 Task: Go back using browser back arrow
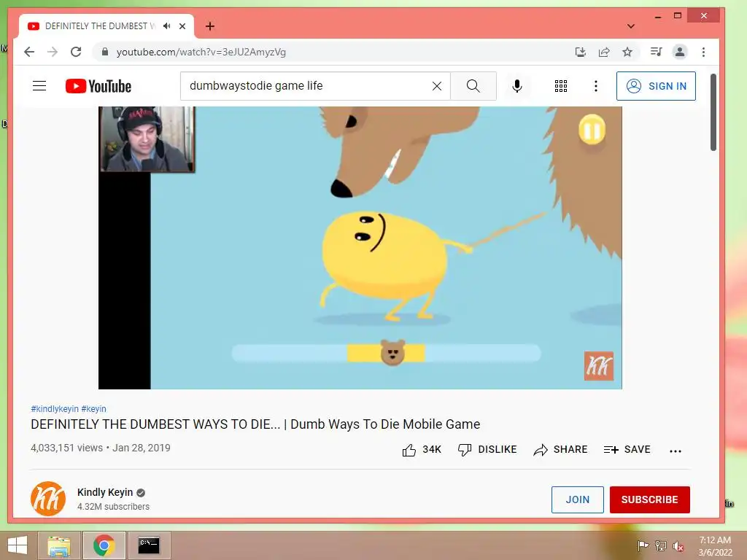pos(29,52)
